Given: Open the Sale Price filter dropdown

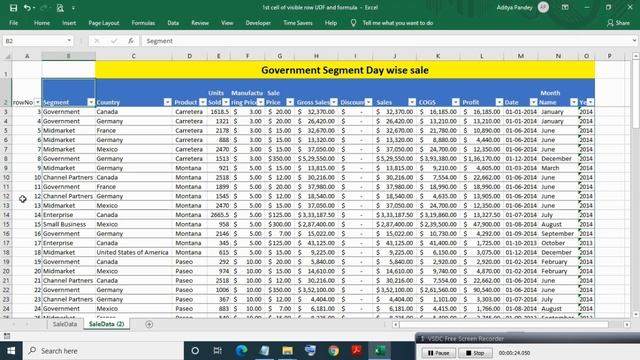Looking at the screenshot, I should [x=290, y=102].
